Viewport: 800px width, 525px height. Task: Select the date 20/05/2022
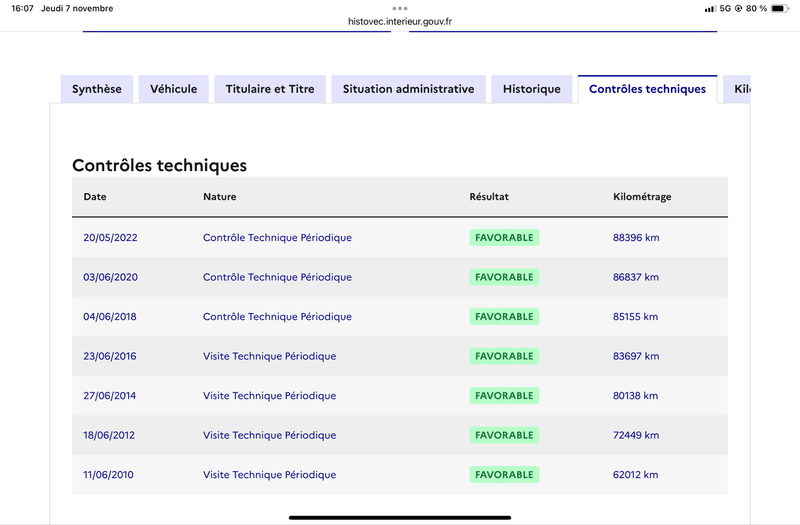[110, 238]
